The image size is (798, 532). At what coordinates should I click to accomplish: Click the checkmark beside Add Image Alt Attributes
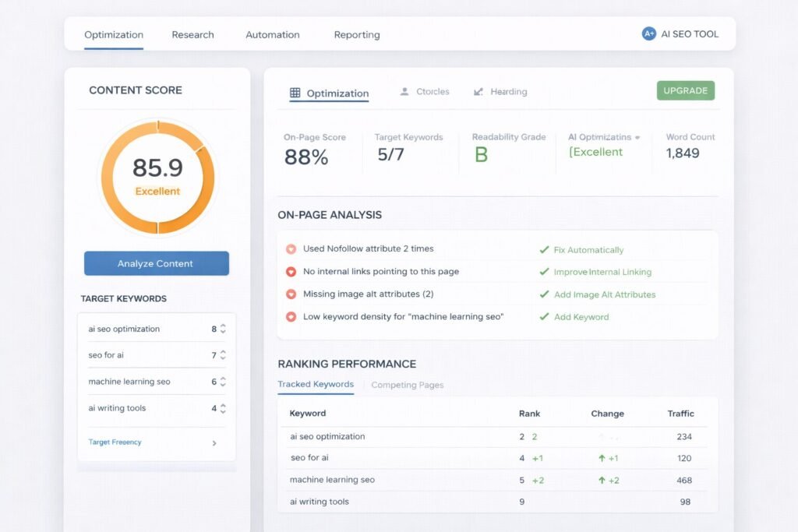pyautogui.click(x=544, y=294)
